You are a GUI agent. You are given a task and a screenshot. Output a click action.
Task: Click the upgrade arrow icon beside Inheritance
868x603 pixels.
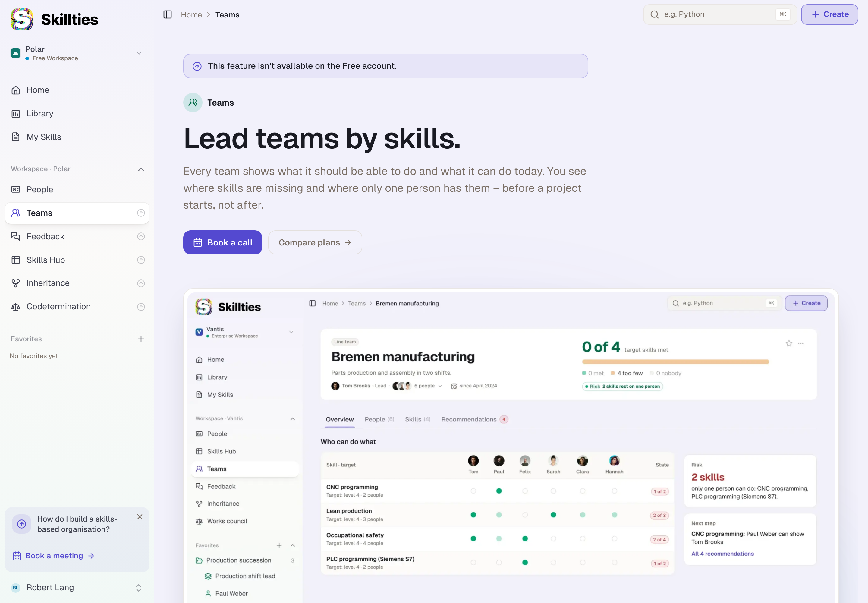(141, 283)
